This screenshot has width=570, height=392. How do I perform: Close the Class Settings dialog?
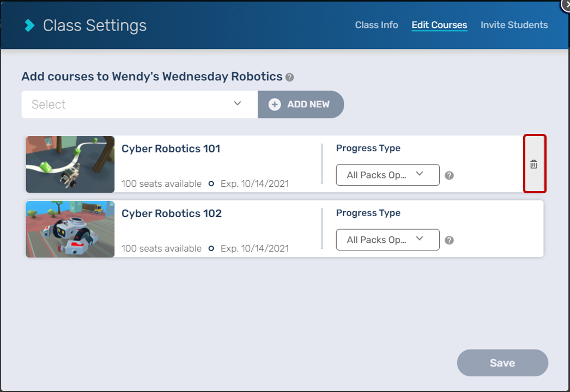tap(566, 3)
